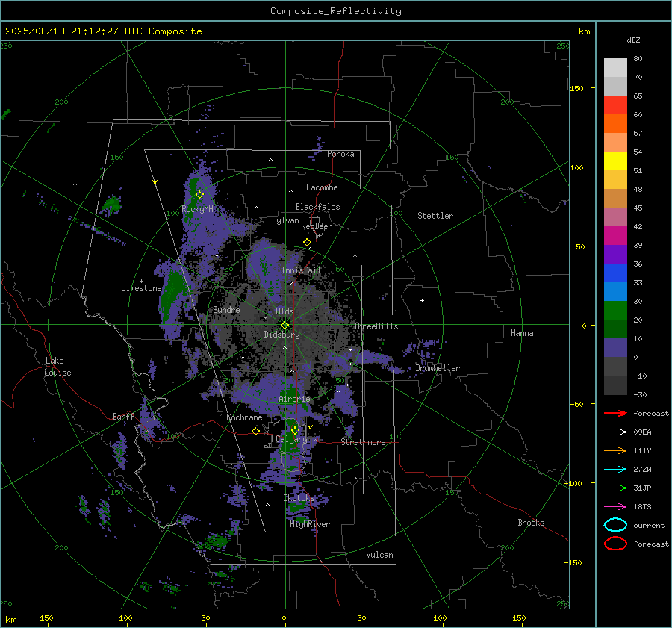Click the dBZ legend heading

tap(633, 40)
